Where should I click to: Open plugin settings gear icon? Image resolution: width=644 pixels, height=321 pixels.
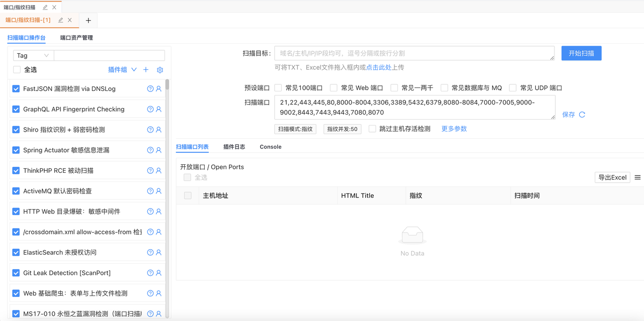pos(160,70)
